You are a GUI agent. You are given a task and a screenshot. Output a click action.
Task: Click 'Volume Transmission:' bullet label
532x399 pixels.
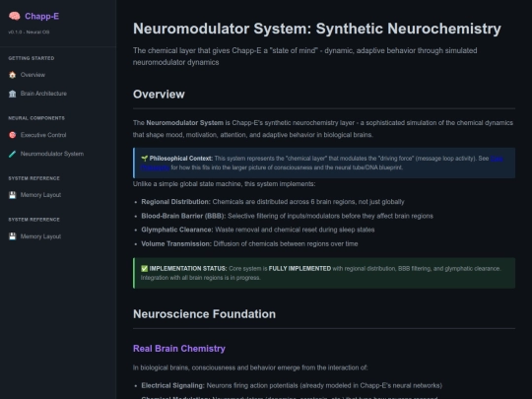coord(176,244)
